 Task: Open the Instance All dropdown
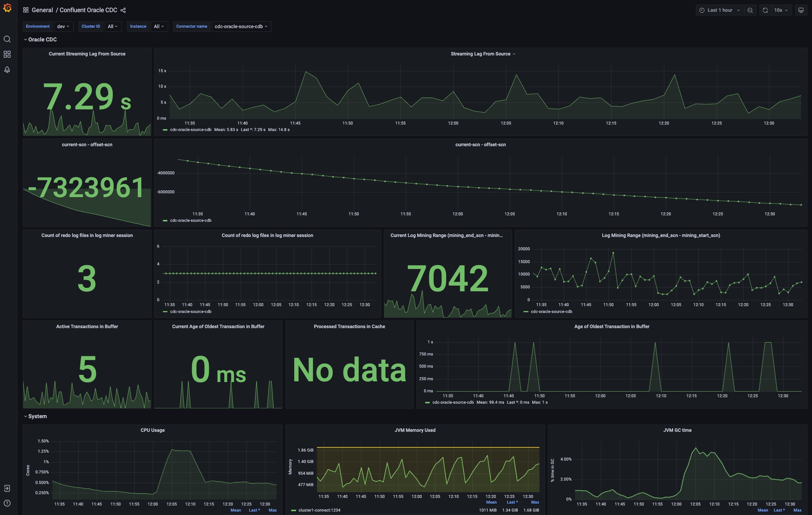(159, 27)
